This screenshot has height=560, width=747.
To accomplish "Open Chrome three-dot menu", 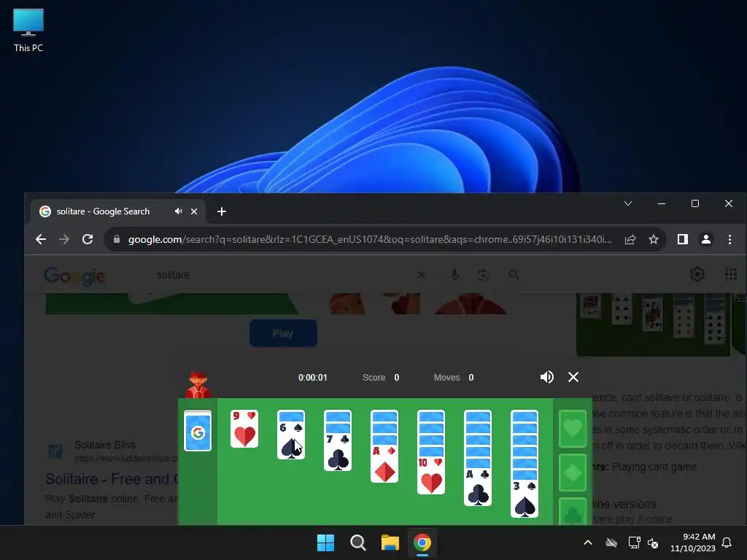I will click(x=729, y=239).
